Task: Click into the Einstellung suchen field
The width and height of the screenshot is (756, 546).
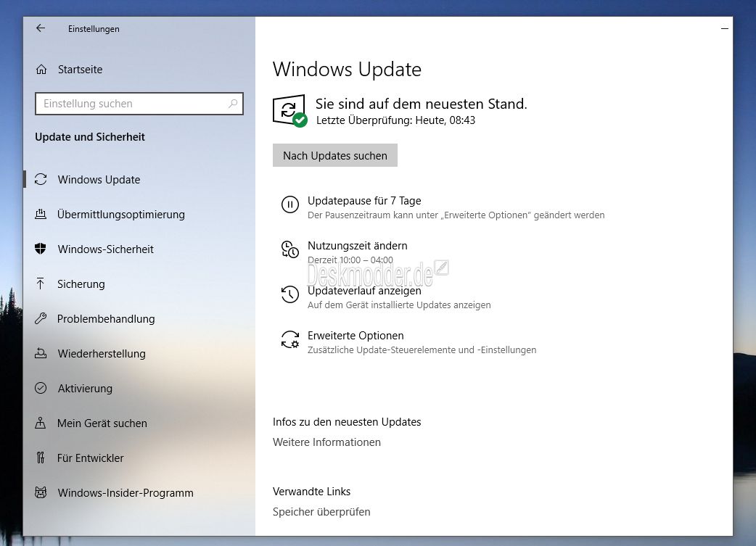Action: coord(139,104)
